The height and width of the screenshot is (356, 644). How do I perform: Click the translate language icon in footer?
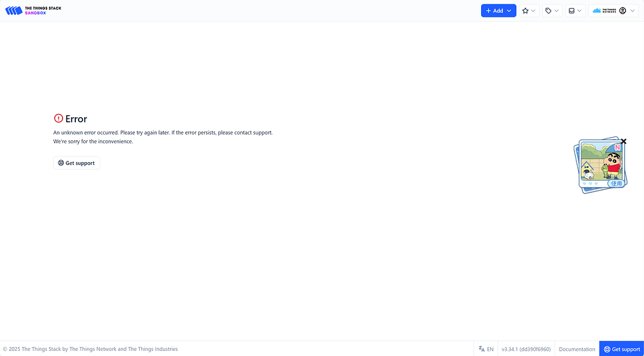tap(482, 349)
